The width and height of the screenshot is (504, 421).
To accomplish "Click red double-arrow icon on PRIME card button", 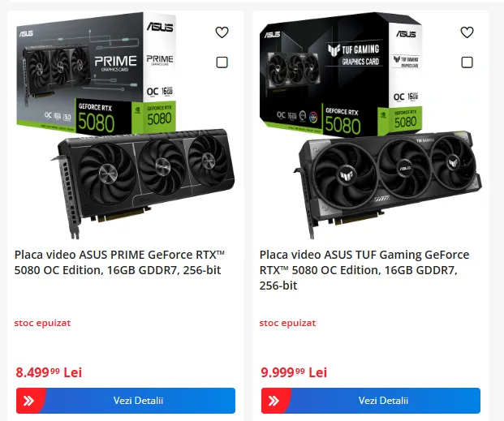I will pos(28,401).
